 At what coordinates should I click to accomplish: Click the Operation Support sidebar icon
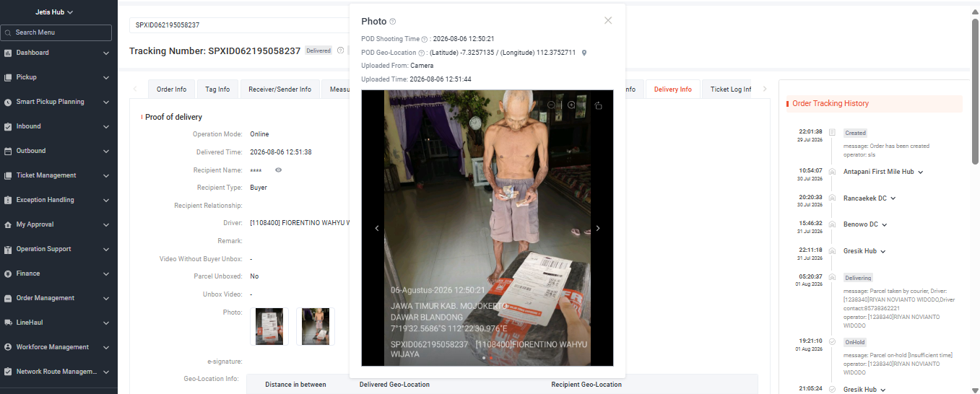point(8,249)
